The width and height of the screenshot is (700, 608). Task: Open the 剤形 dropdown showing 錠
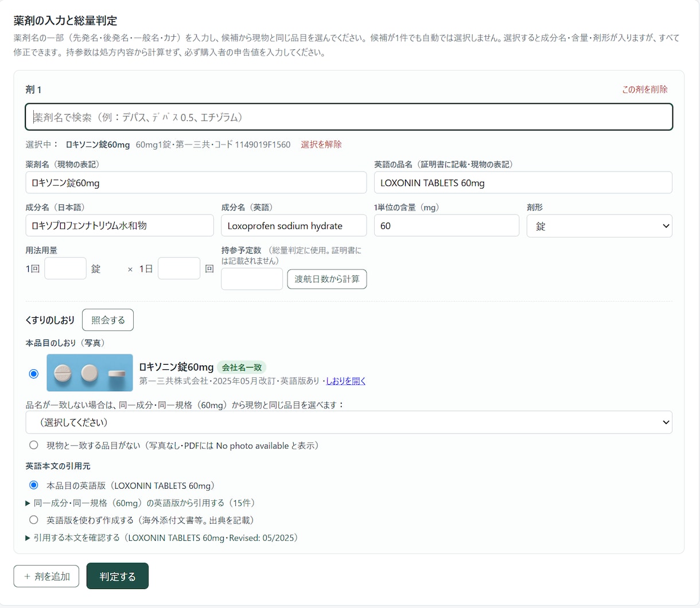tap(600, 226)
